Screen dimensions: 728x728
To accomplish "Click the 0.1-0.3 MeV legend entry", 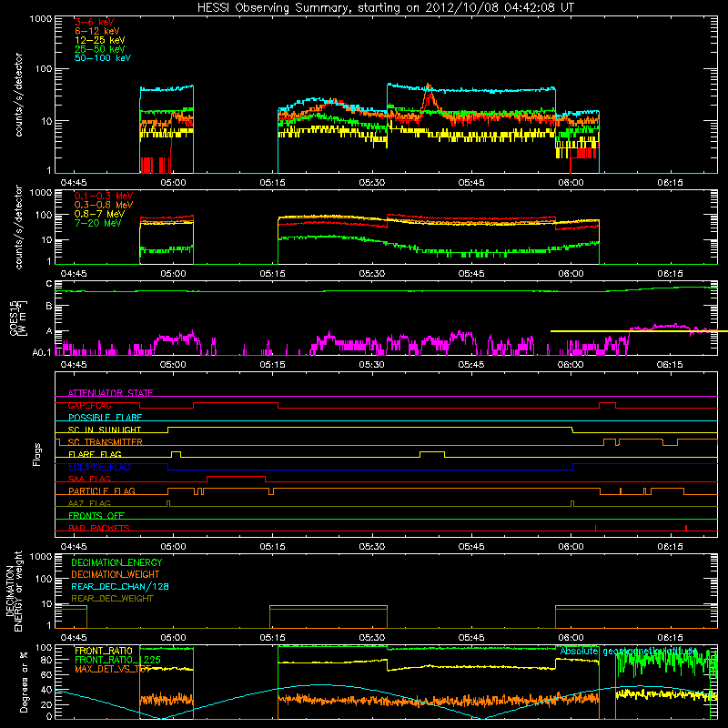I will (x=104, y=196).
